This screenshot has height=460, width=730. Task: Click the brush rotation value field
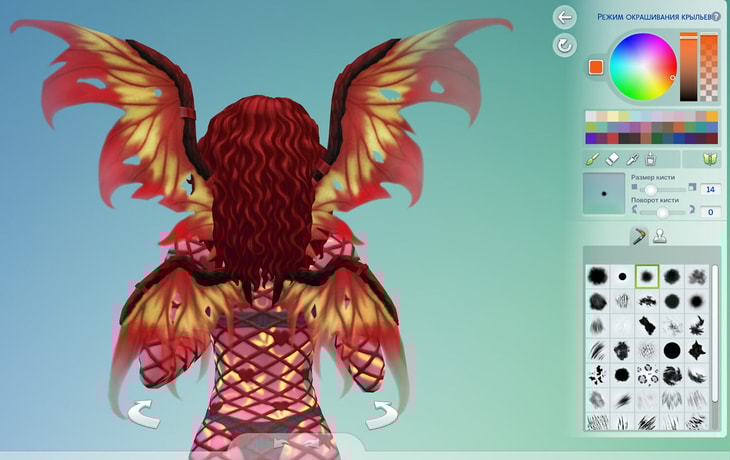(711, 212)
